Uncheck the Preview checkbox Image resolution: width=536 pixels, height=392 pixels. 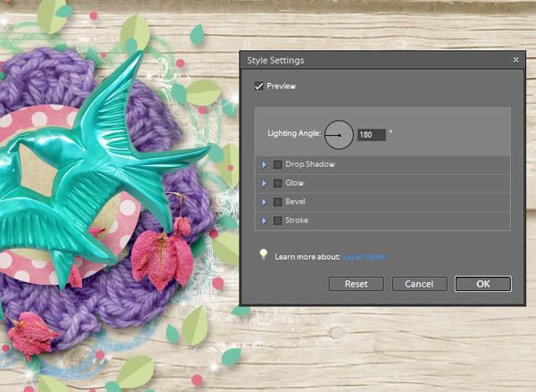pos(259,86)
